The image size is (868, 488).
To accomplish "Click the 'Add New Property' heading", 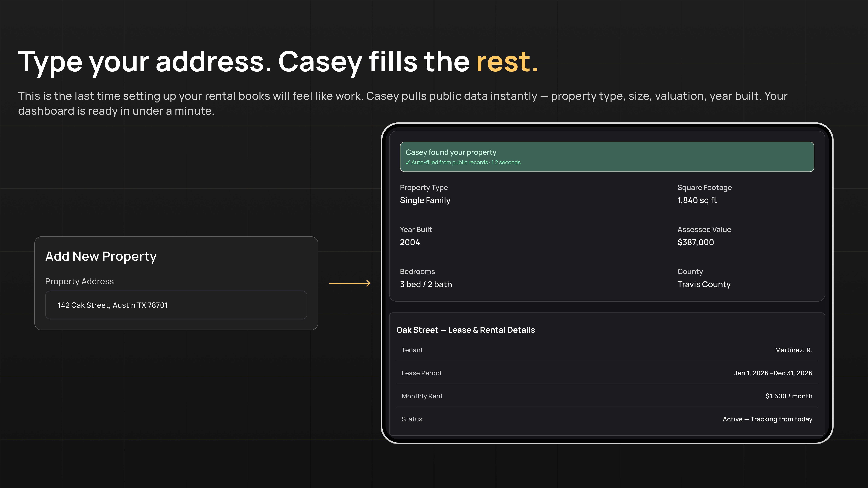I will coord(101,257).
